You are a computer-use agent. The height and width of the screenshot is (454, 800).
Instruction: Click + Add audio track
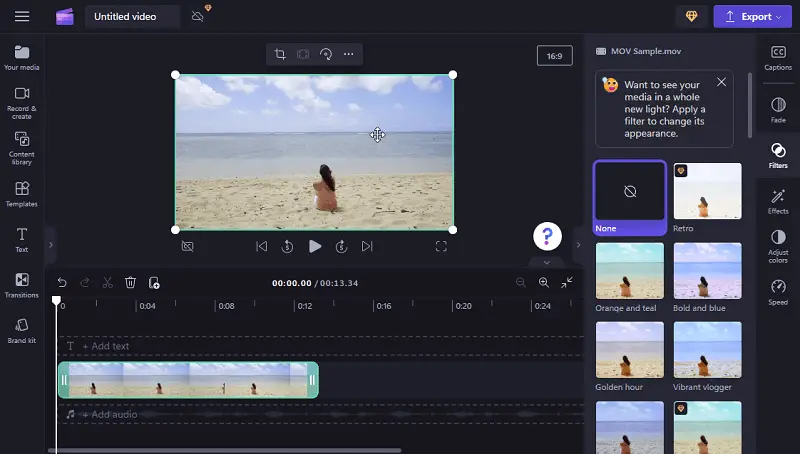[x=110, y=414]
